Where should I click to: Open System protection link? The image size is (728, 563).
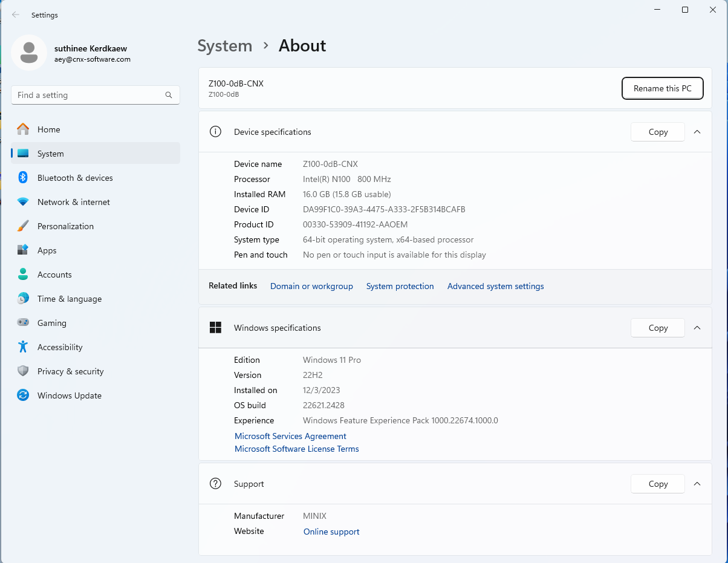coord(400,286)
